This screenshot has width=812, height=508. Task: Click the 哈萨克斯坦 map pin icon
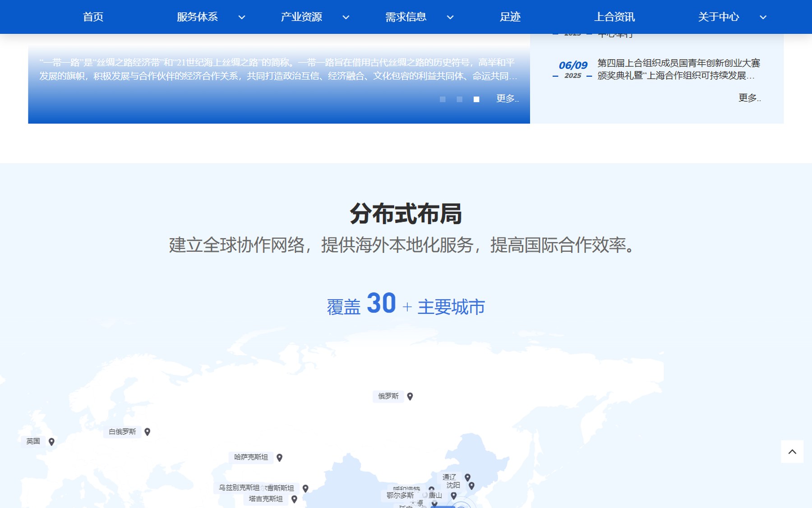279,458
